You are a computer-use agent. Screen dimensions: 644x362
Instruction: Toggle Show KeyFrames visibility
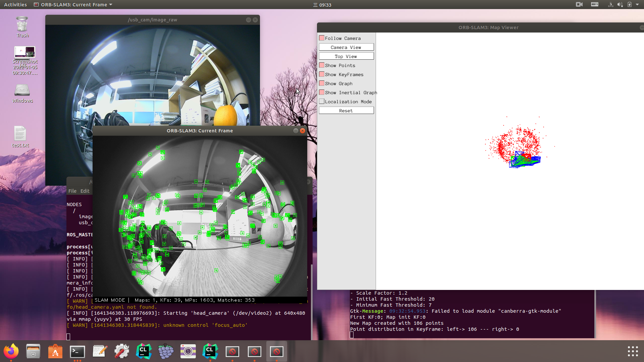pos(322,74)
